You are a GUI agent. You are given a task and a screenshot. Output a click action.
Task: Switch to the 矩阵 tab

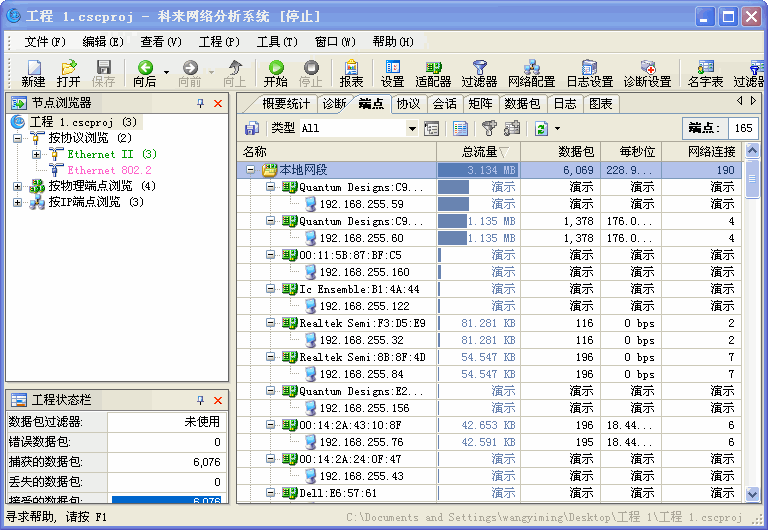[x=480, y=104]
